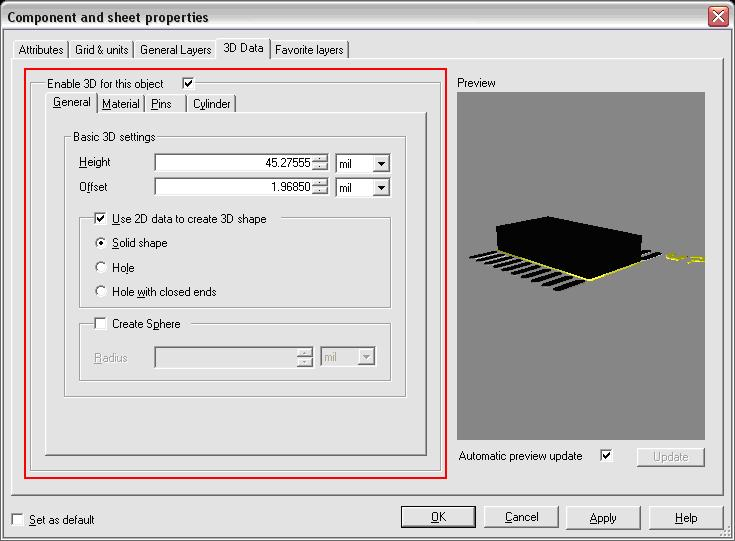Increase Height with the spinner up arrow
This screenshot has width=735, height=541.
pos(320,158)
